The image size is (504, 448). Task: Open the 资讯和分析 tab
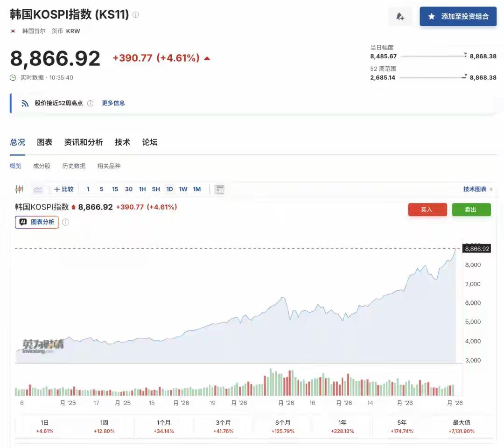point(84,142)
